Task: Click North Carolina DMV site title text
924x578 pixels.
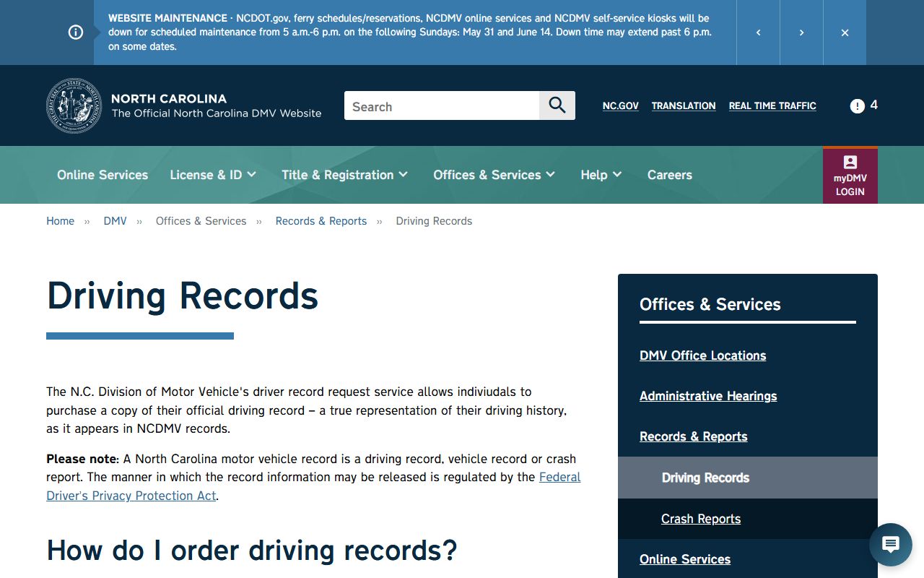Action: (x=216, y=105)
